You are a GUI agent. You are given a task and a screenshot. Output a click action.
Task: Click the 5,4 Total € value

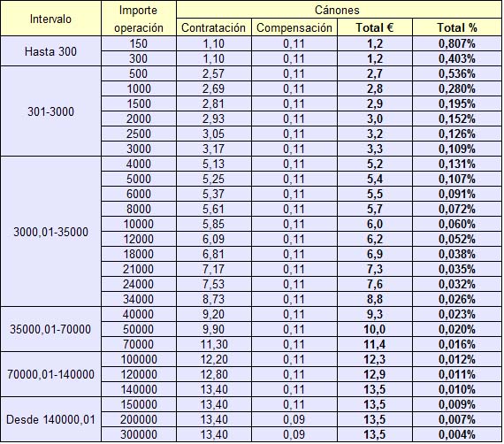point(375,179)
